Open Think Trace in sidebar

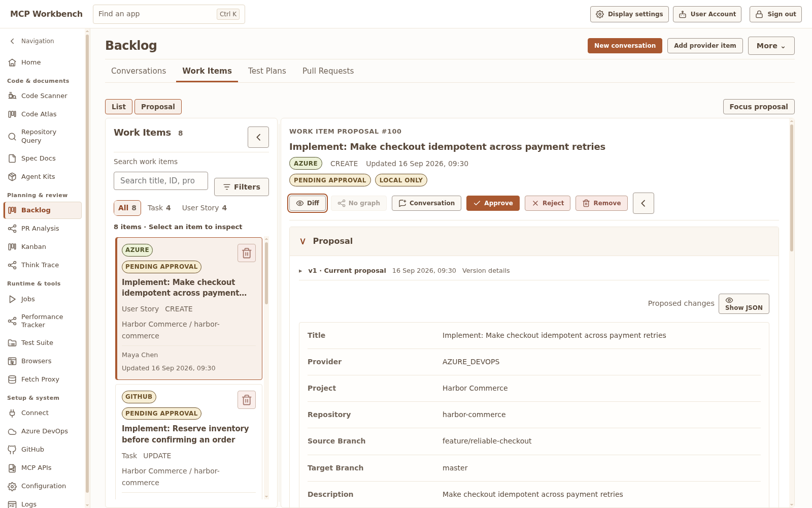43,265
